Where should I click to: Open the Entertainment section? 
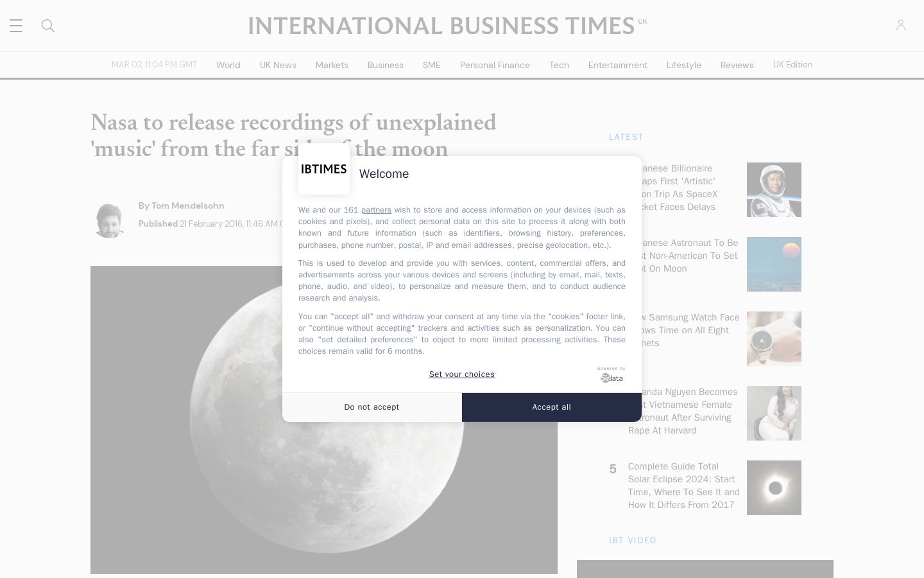[x=618, y=65]
